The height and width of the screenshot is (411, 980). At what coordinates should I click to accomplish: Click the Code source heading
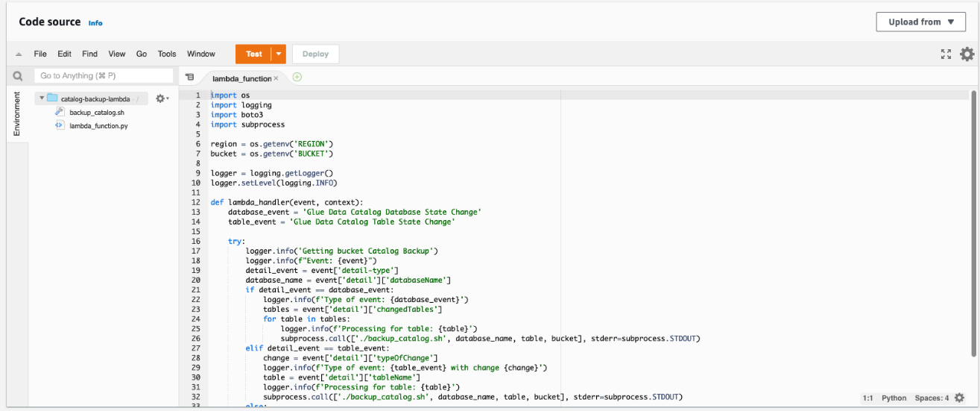point(49,22)
